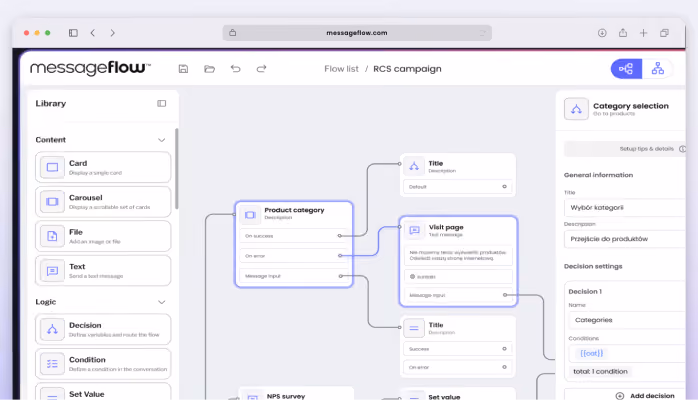The width and height of the screenshot is (698, 400).
Task: Edit the Title field Wybór kategorii
Action: (x=625, y=207)
